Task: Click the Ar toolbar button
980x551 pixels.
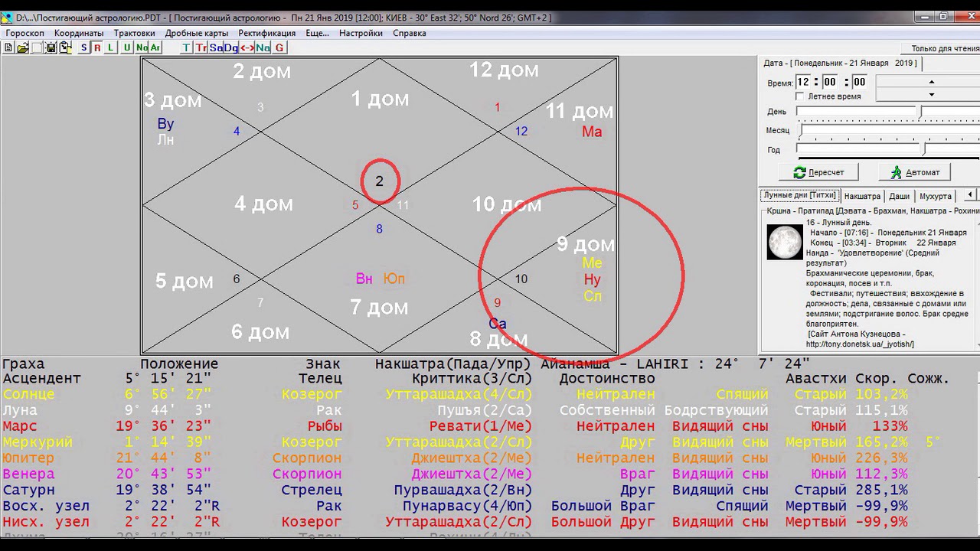Action: click(155, 47)
